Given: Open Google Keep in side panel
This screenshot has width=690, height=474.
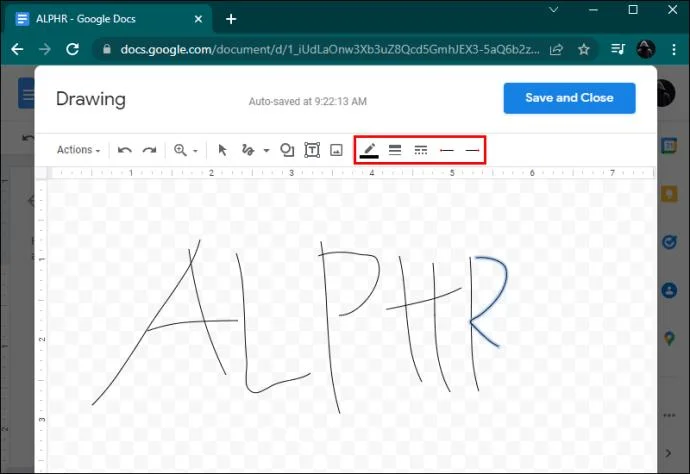Looking at the screenshot, I should tap(669, 194).
